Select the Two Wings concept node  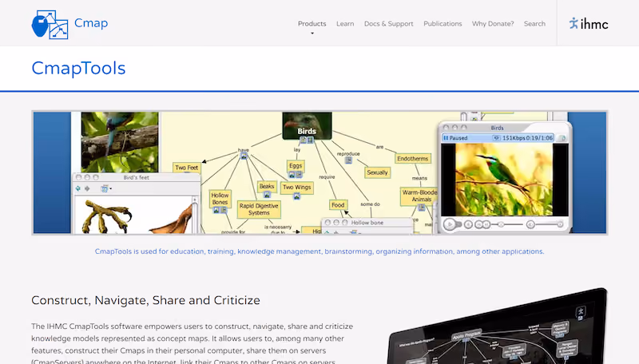coord(296,188)
